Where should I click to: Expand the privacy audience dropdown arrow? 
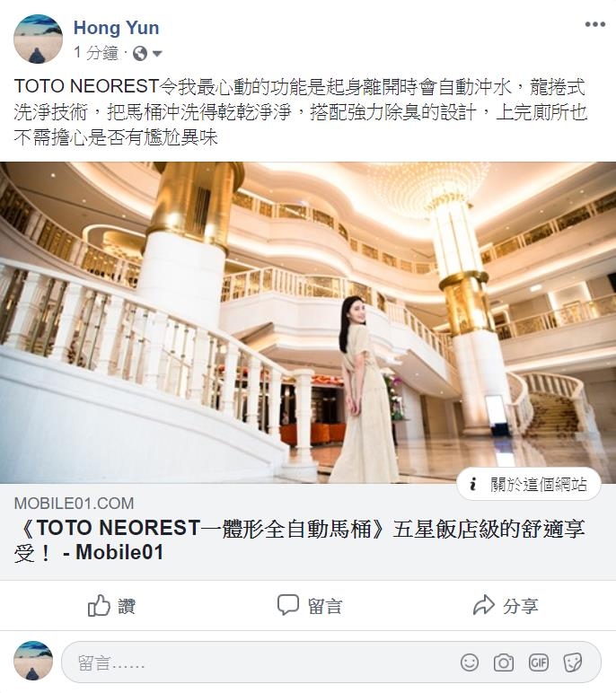157,54
